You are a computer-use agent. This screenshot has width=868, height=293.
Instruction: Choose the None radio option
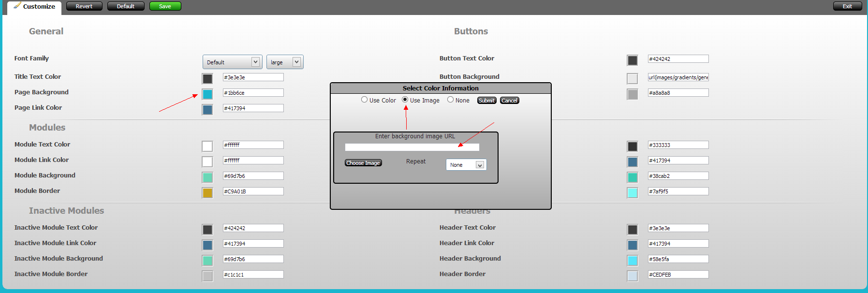coord(451,100)
